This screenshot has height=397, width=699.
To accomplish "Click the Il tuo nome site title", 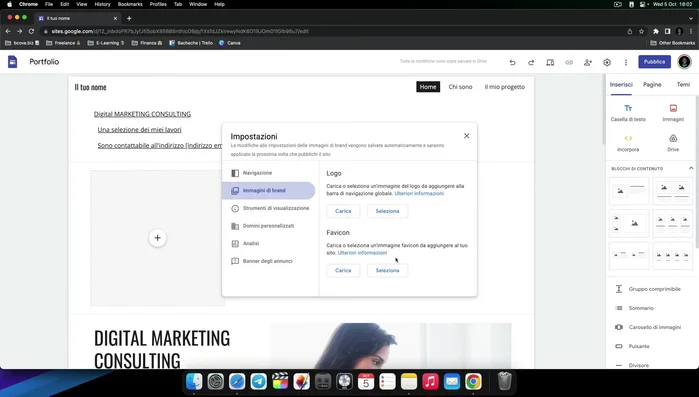I will 90,87.
